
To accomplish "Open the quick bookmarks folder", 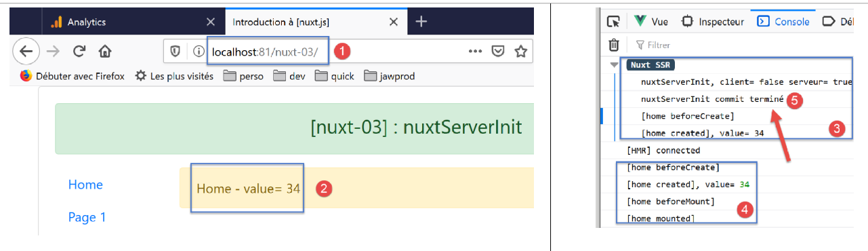I will pos(334,76).
